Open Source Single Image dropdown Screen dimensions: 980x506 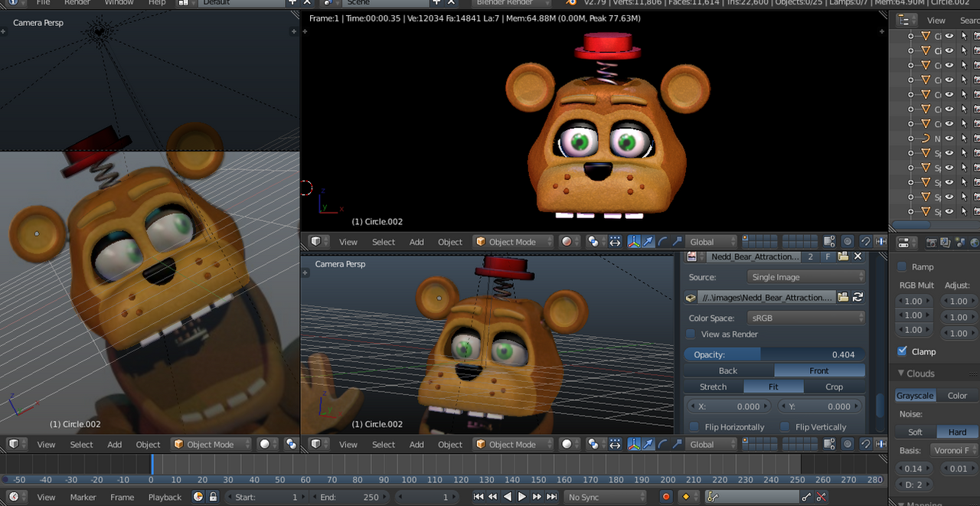tap(806, 277)
